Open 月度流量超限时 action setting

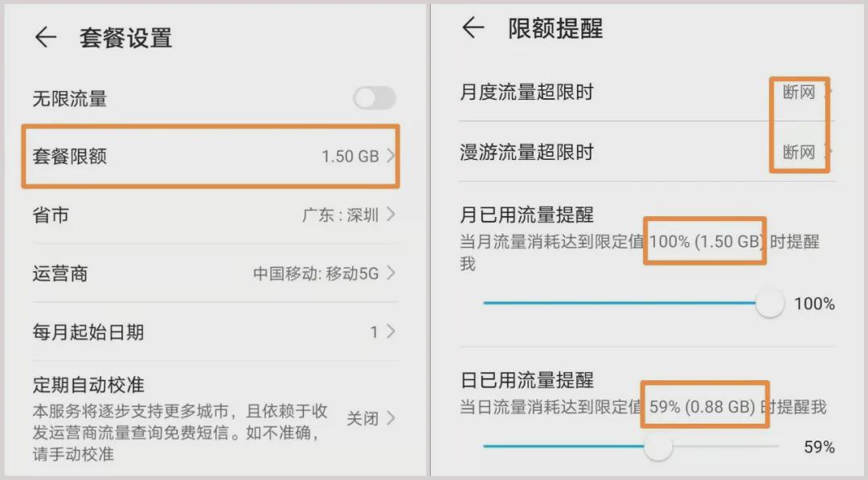click(x=646, y=92)
